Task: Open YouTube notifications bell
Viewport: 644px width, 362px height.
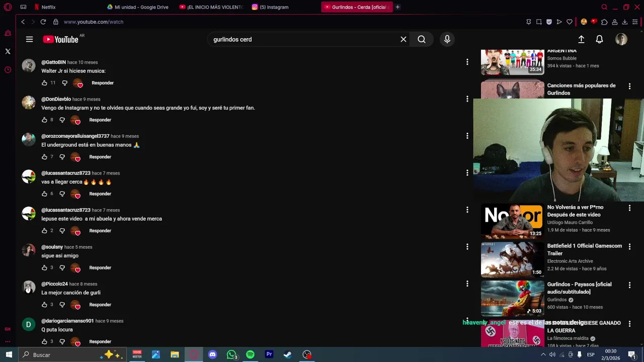Action: click(599, 39)
